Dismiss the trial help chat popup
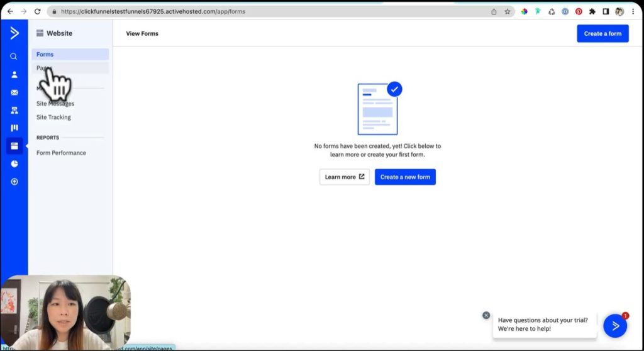Screen dimensions: 644x351 (486, 315)
